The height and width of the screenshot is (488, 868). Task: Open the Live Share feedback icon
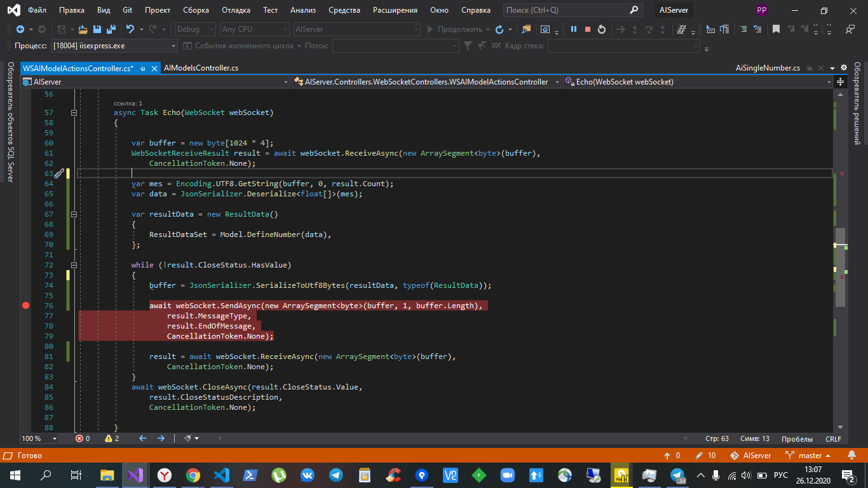pyautogui.click(x=850, y=29)
